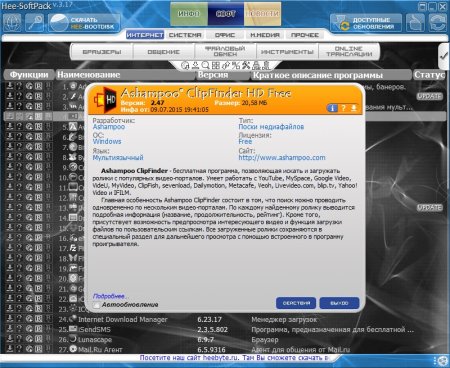Click the refresh arrows icon at top right
Viewport: 450px width, 368px height.
tap(438, 23)
